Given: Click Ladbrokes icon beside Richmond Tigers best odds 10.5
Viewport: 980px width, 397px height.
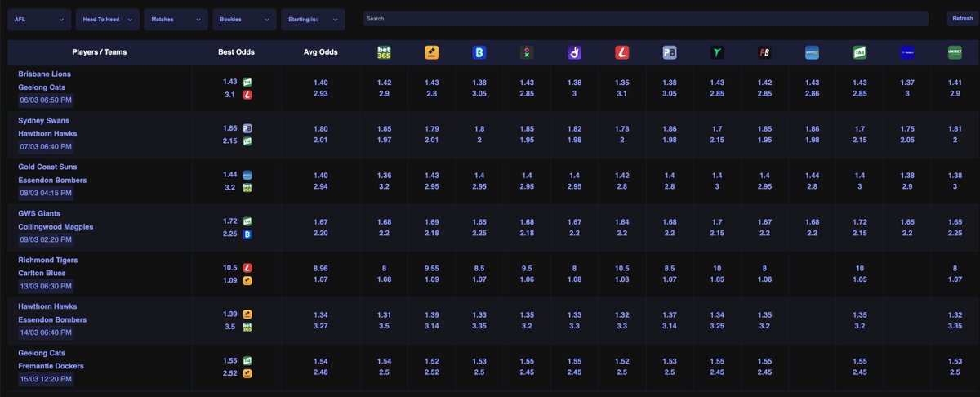Looking at the screenshot, I should tap(247, 268).
